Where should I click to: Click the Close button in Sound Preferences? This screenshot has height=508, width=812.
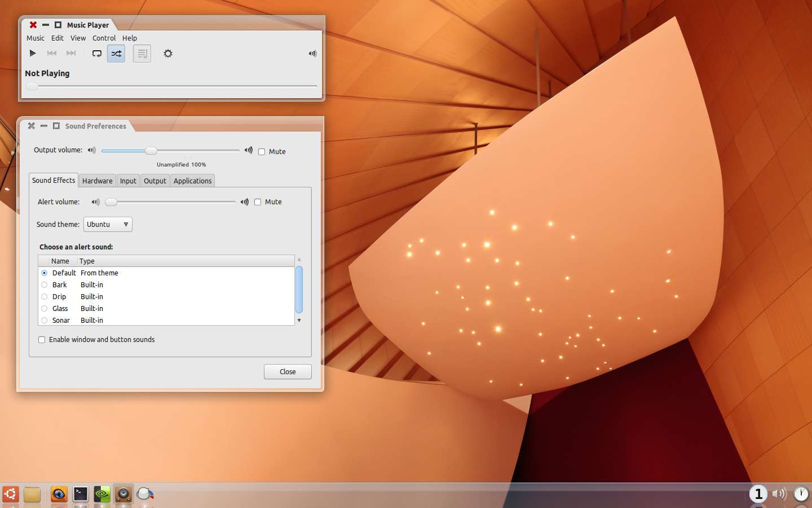288,371
